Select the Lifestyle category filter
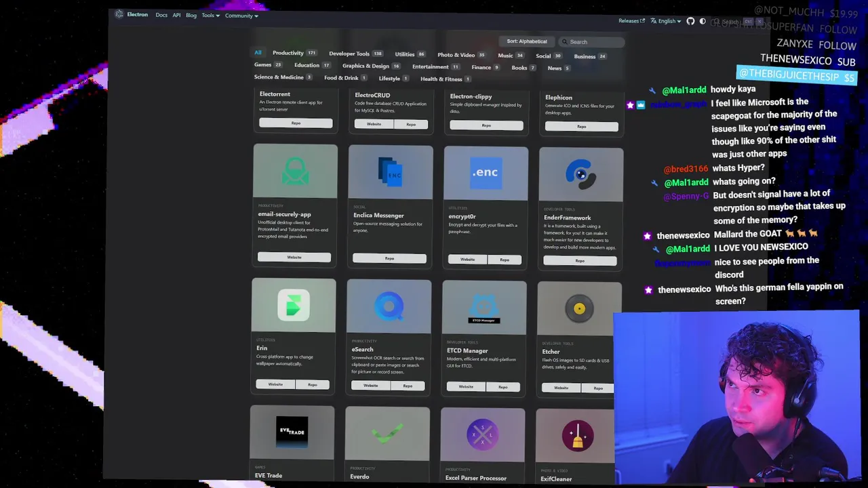 pos(393,79)
